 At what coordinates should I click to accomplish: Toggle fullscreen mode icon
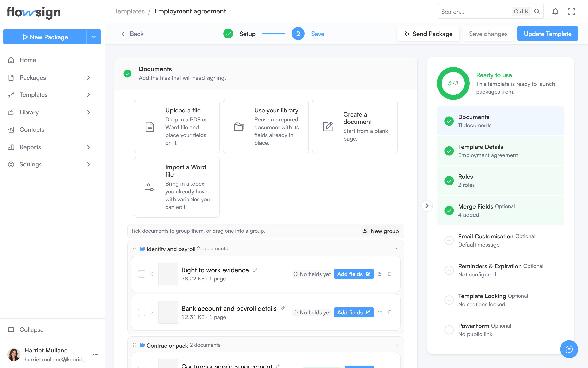[x=571, y=11]
